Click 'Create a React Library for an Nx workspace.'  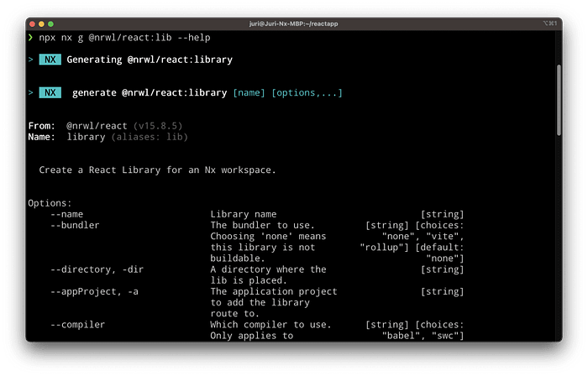tap(158, 170)
